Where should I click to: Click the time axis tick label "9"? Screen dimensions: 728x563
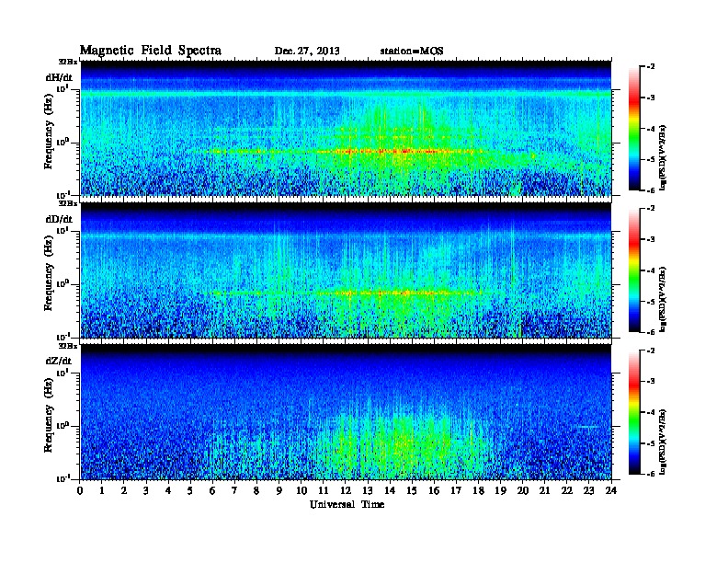pyautogui.click(x=279, y=490)
